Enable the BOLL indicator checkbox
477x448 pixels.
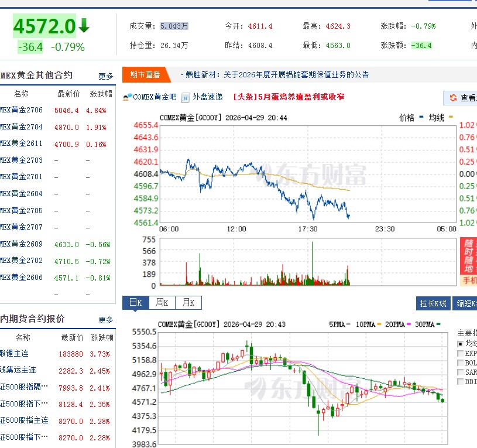pos(460,362)
